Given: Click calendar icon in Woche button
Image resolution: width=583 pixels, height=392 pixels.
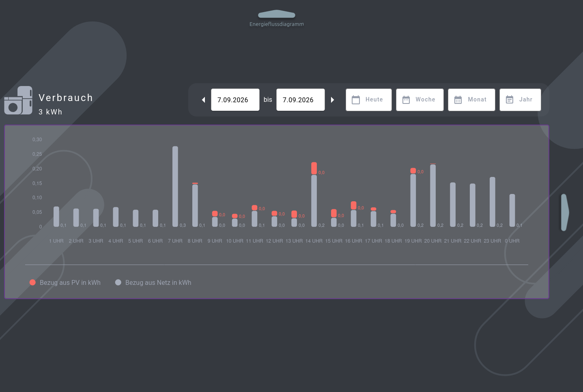Looking at the screenshot, I should pyautogui.click(x=406, y=100).
